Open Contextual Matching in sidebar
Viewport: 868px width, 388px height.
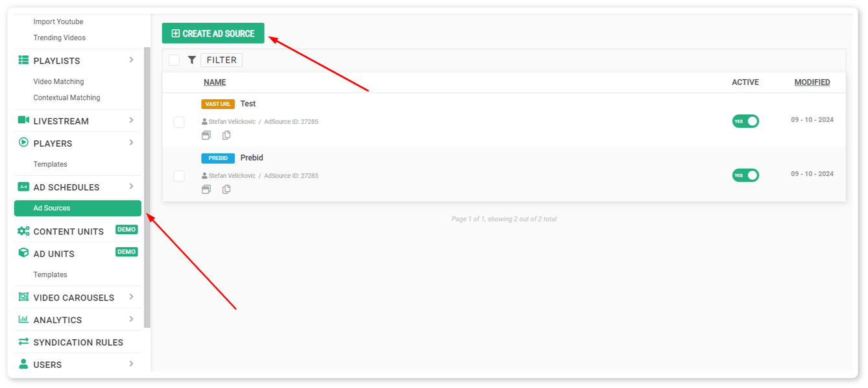[x=67, y=98]
